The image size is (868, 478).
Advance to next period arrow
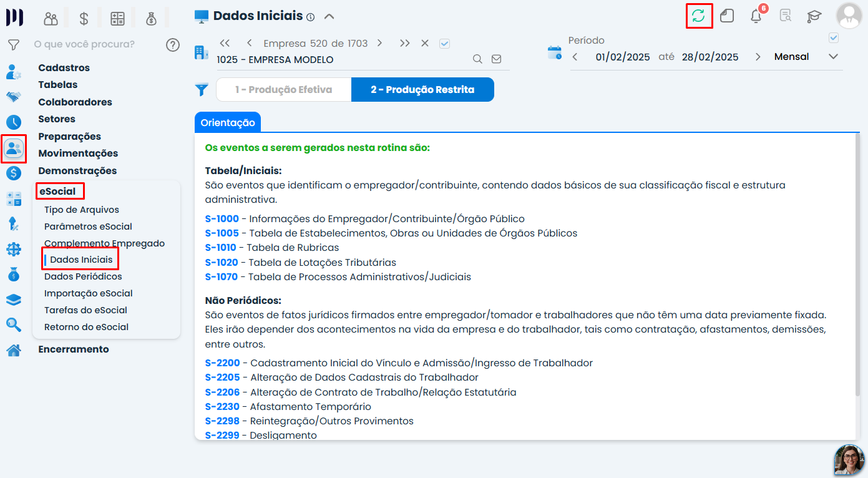758,57
